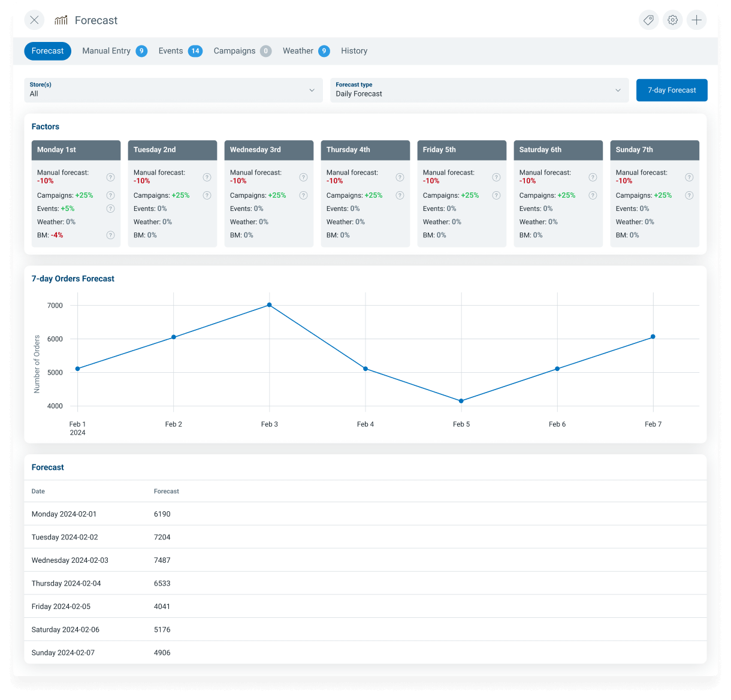Screen dimensions: 731x700
Task: Select the "Wednesday 2024-02-03" table row date
Action: [70, 560]
